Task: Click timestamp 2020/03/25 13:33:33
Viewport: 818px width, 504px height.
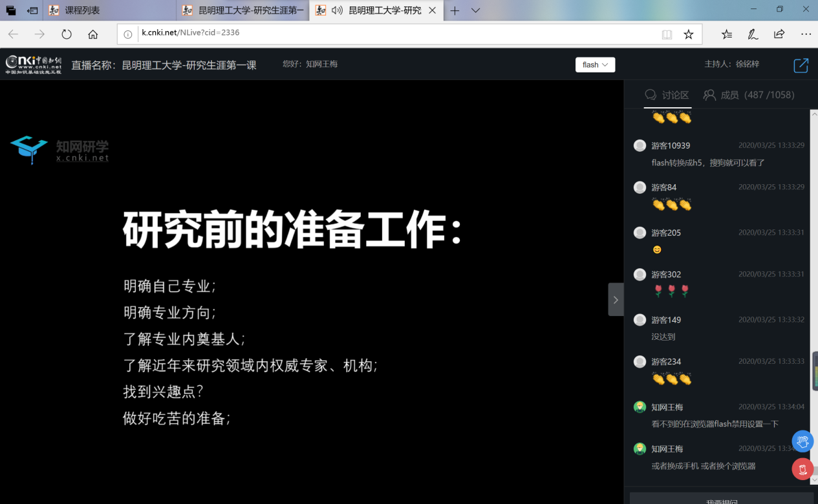Action: point(771,362)
